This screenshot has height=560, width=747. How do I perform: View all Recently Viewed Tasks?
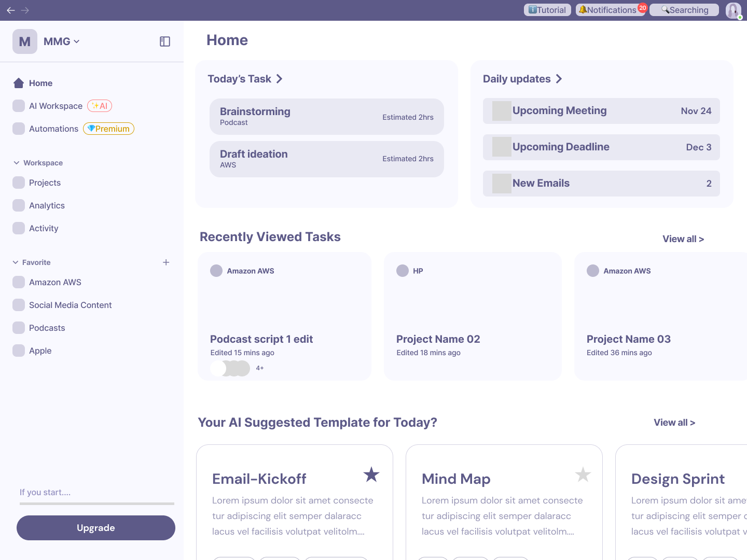coord(683,239)
